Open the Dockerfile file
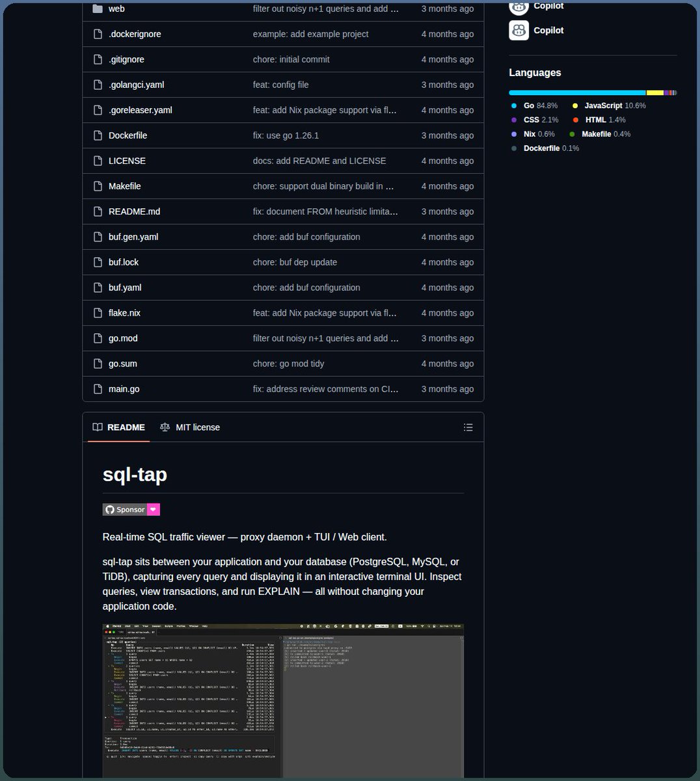This screenshot has height=781, width=700. pyautogui.click(x=128, y=135)
